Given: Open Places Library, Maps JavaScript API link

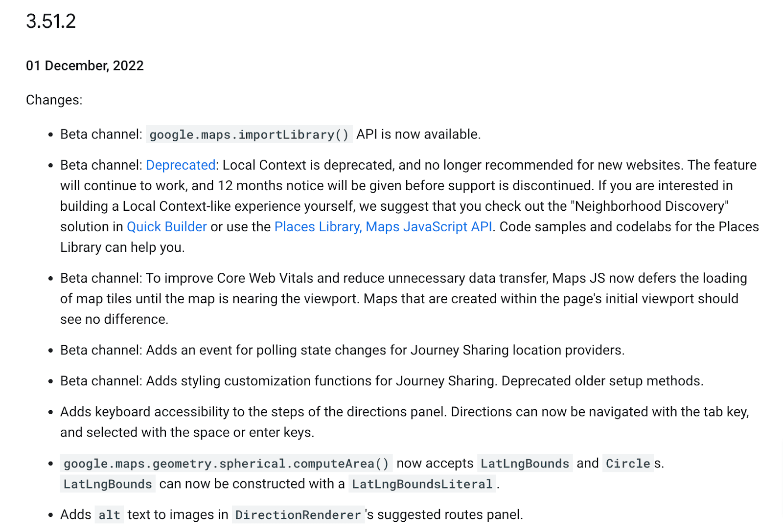Looking at the screenshot, I should point(383,227).
